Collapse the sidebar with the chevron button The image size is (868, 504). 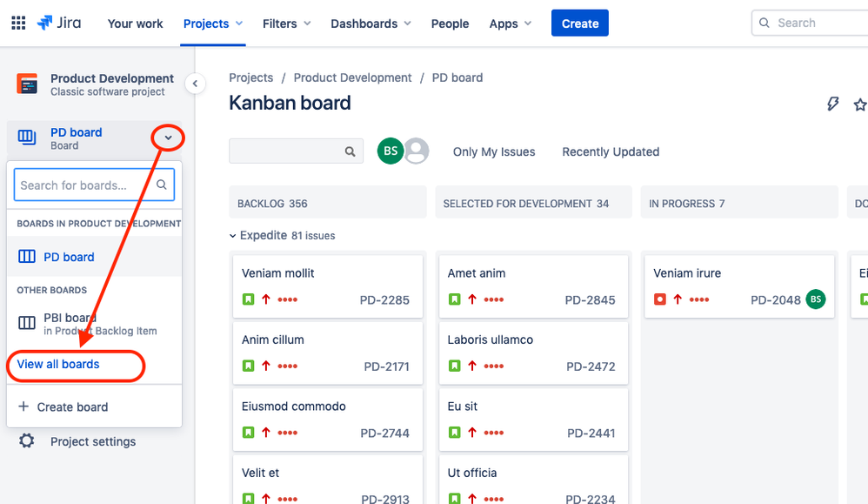(x=195, y=84)
